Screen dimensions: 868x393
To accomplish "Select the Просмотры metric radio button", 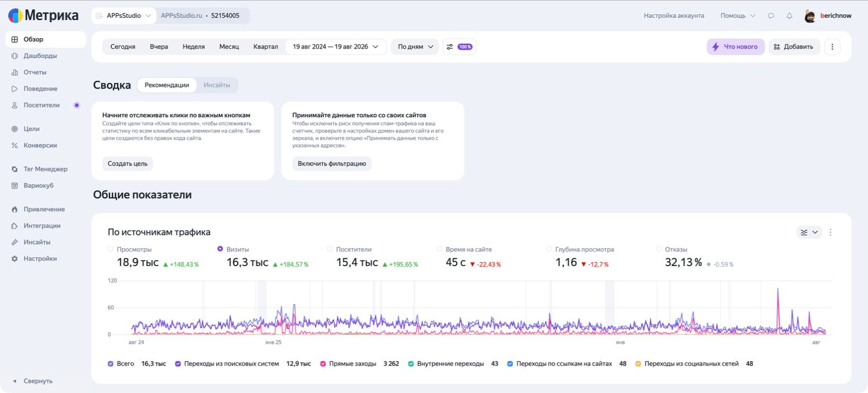I will tap(111, 249).
